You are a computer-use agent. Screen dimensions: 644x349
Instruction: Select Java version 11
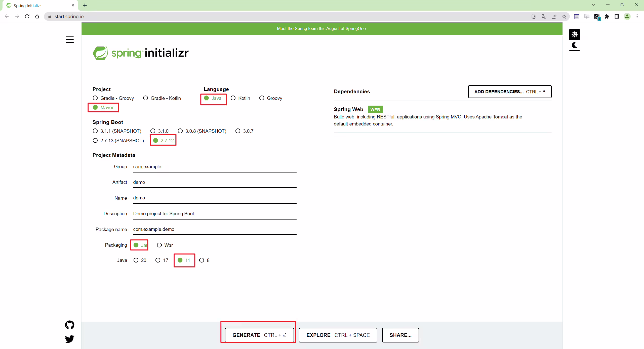184,260
